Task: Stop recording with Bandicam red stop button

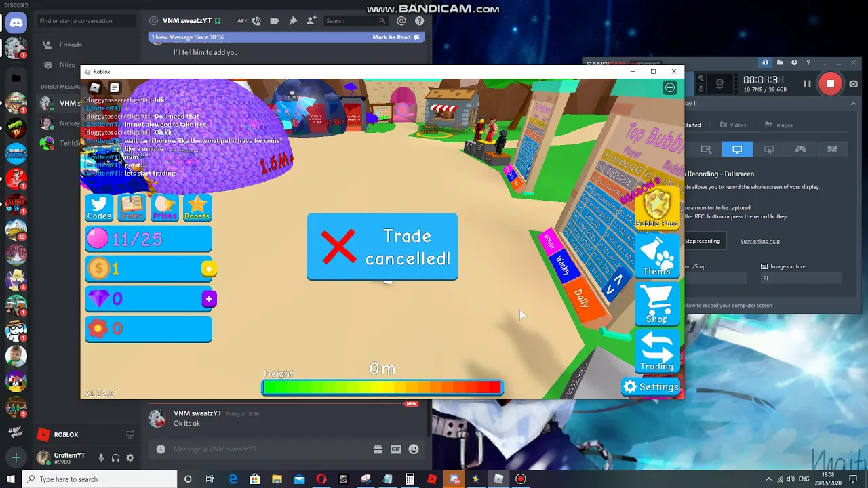Action: click(831, 83)
